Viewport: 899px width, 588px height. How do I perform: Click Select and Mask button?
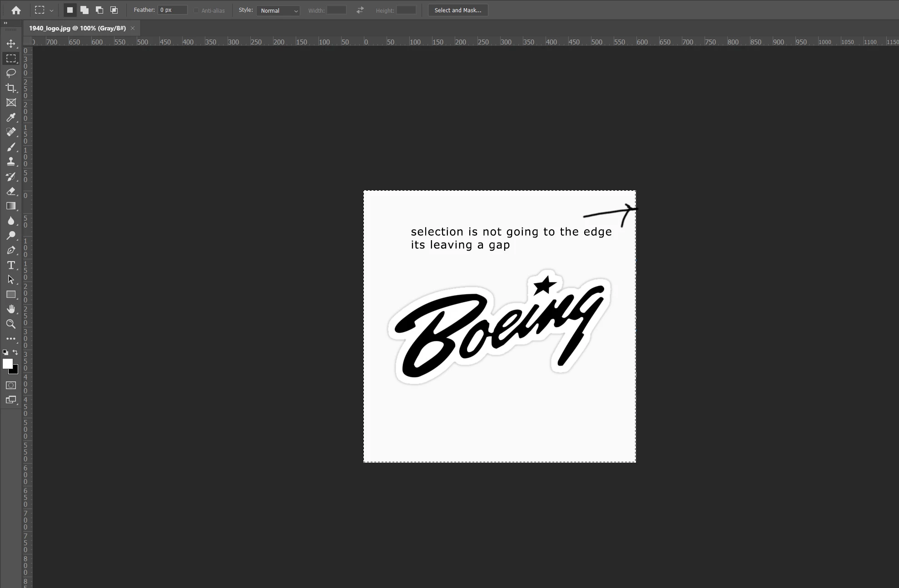(x=457, y=10)
